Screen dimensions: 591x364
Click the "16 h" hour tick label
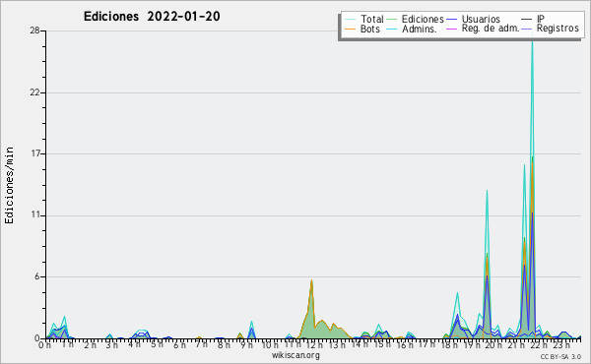click(x=405, y=344)
